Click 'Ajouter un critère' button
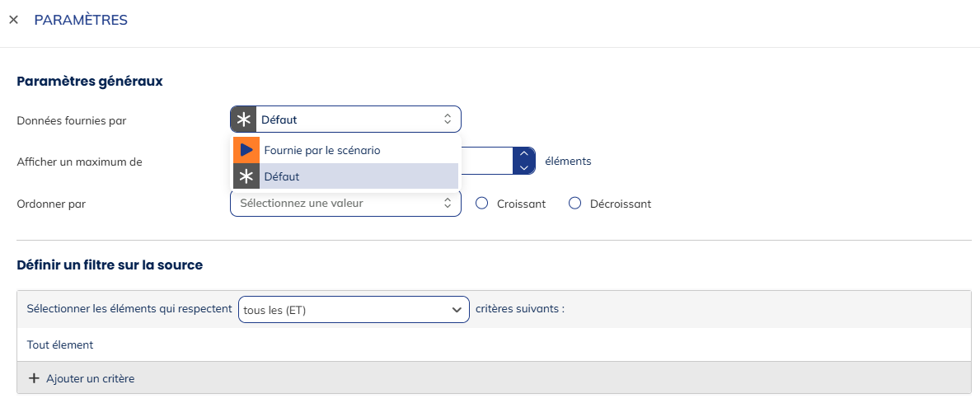 click(x=90, y=378)
